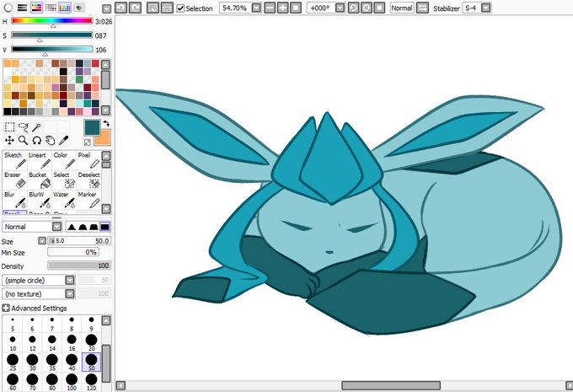Toggle the Selection visibility checkbox
Viewport: 573px width, 392px height.
point(180,8)
